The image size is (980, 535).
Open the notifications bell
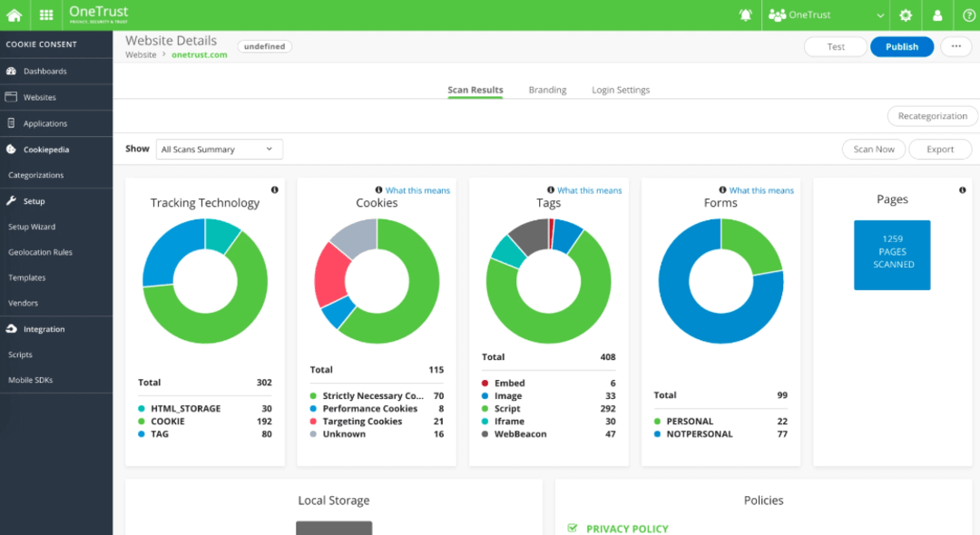745,15
